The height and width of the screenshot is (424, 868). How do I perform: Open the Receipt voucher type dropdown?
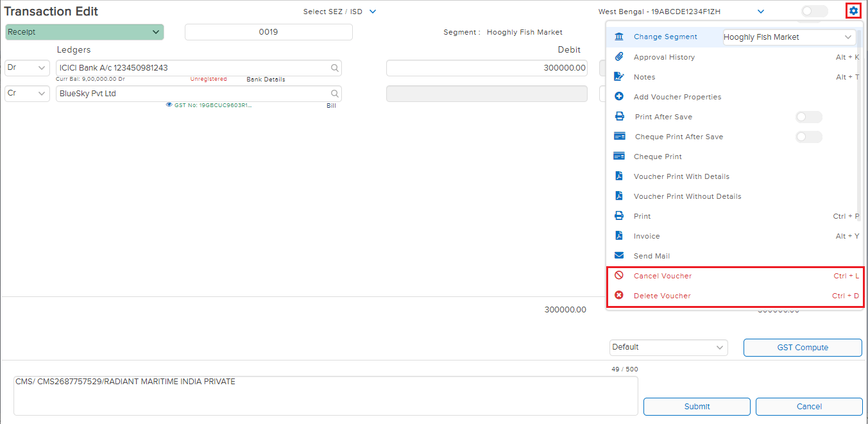(84, 32)
